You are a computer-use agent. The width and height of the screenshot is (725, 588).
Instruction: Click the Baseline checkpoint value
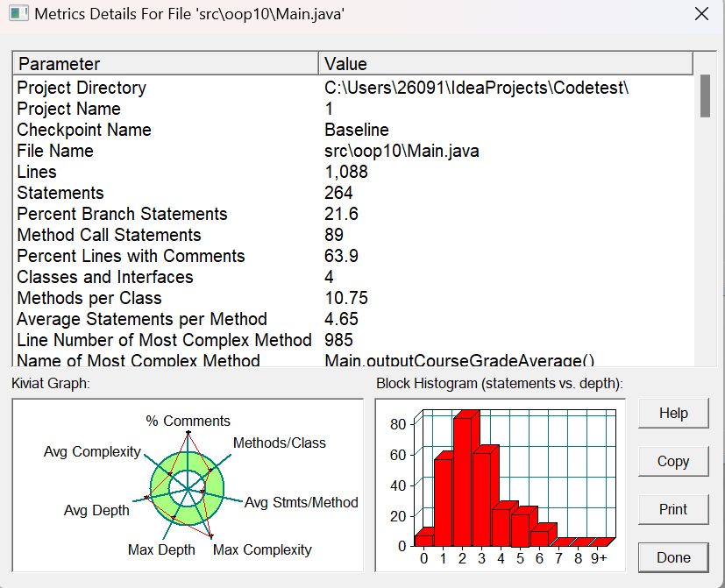tap(357, 130)
